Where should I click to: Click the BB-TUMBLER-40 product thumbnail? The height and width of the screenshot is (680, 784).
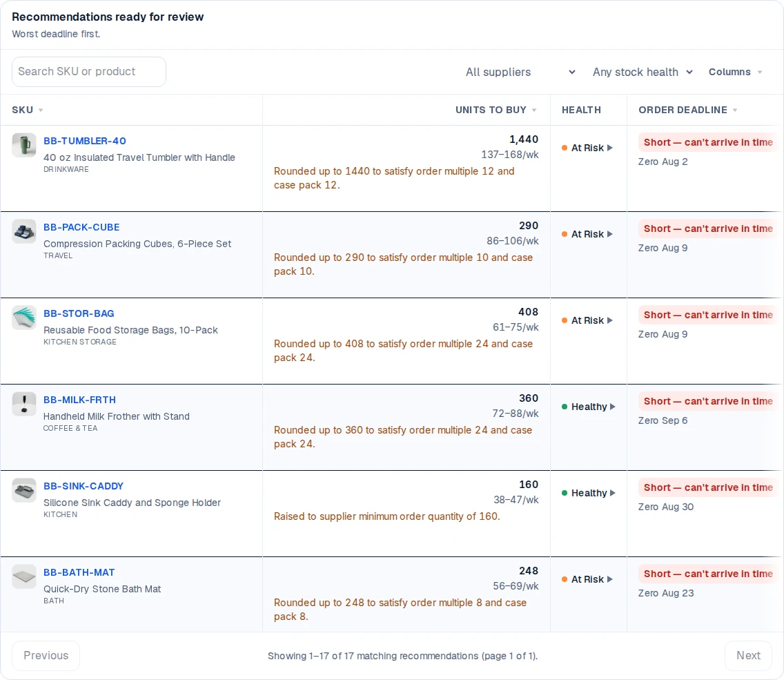pyautogui.click(x=24, y=145)
